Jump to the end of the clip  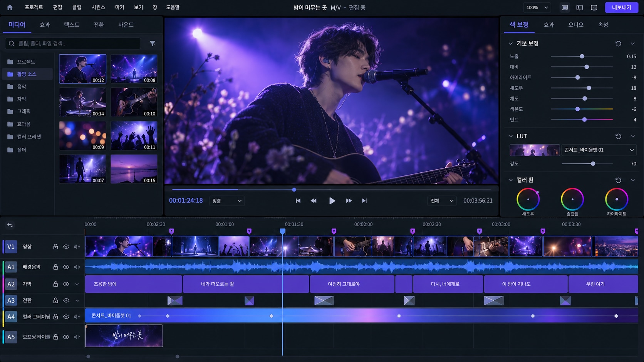[x=364, y=200]
